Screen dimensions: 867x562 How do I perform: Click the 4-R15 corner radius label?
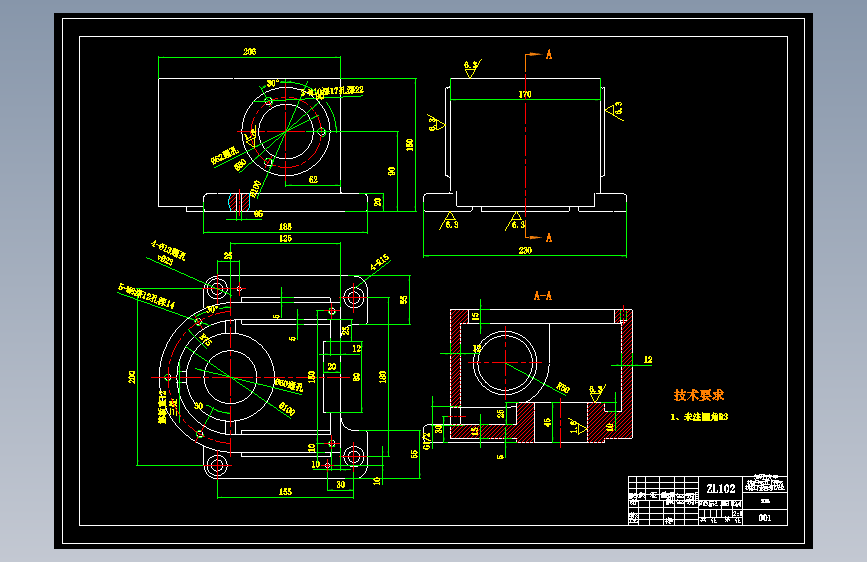(x=379, y=262)
